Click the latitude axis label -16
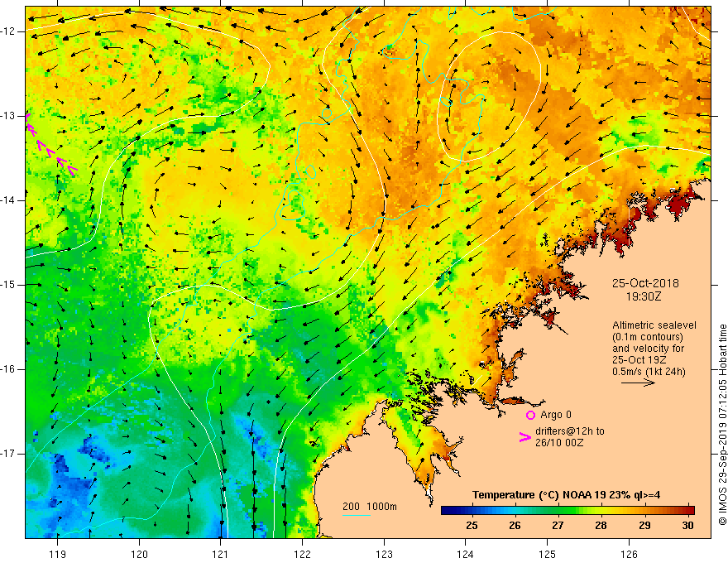The height and width of the screenshot is (563, 728). tap(8, 369)
